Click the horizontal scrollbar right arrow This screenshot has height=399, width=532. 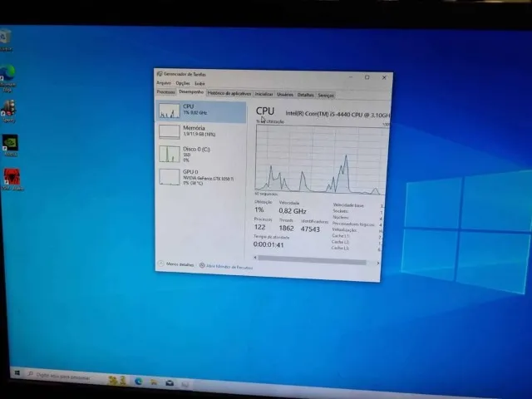click(x=377, y=263)
